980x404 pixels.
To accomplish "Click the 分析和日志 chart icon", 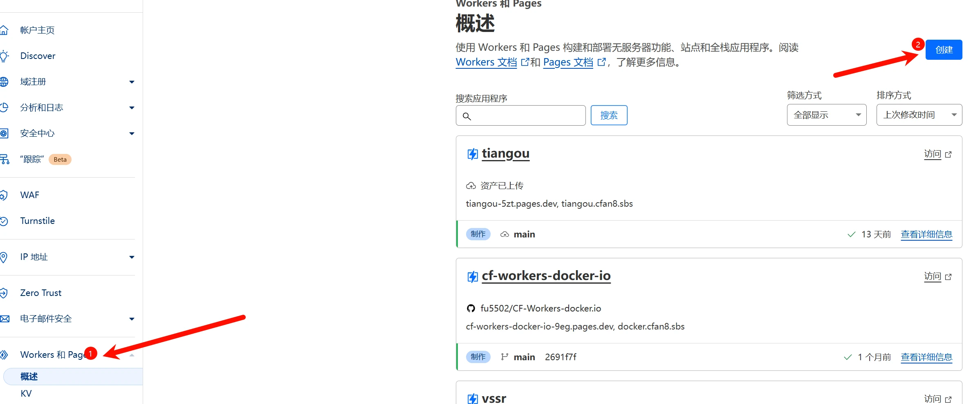I will pos(4,107).
